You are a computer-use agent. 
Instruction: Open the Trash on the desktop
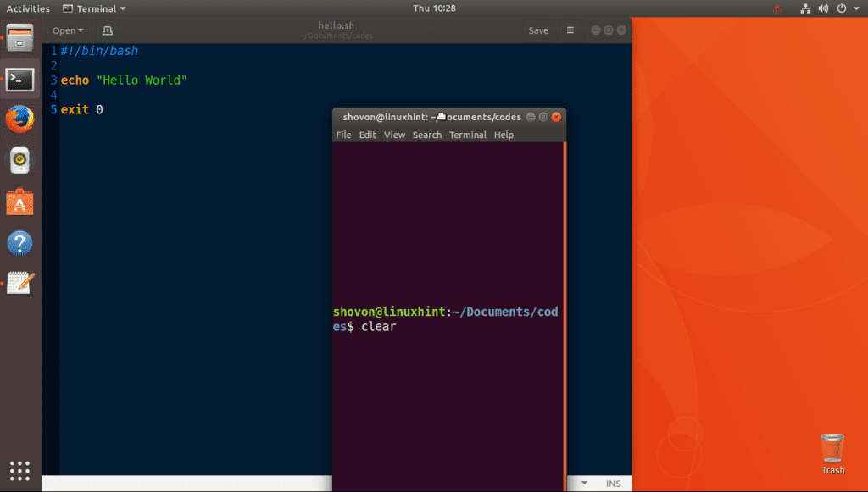[x=832, y=449]
